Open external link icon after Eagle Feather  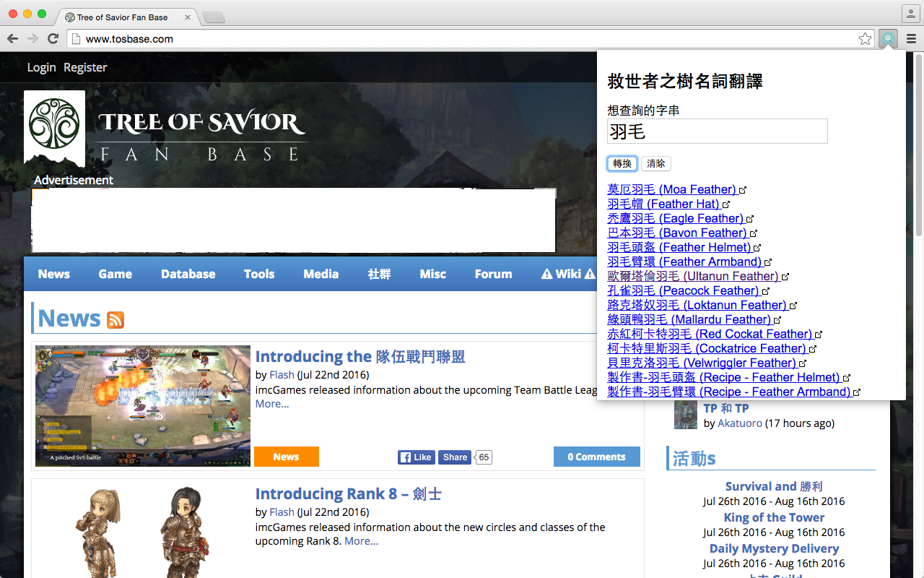(750, 219)
